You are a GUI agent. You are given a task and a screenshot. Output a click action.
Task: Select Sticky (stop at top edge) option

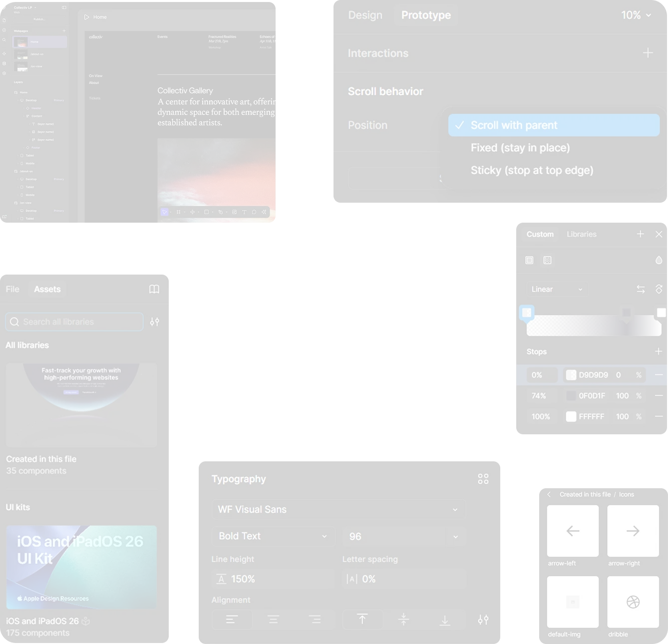(x=554, y=170)
